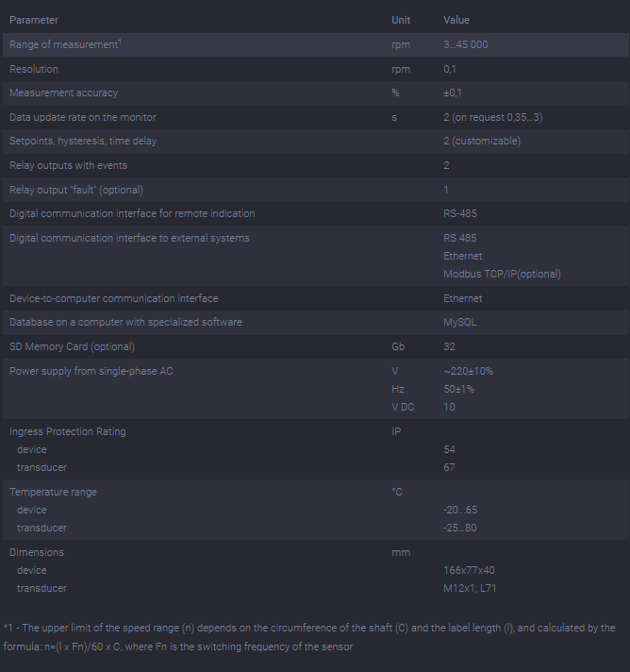Select the ~220±10% power supply value
The width and height of the screenshot is (630, 672).
[468, 371]
